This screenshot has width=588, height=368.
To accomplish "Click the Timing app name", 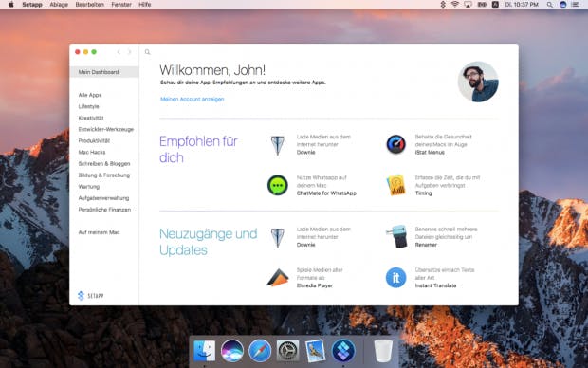I will pyautogui.click(x=423, y=193).
